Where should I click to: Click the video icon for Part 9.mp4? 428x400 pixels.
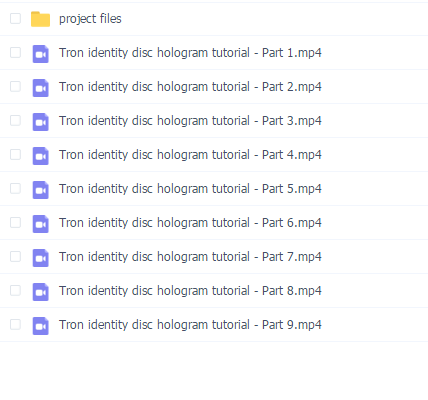click(41, 326)
